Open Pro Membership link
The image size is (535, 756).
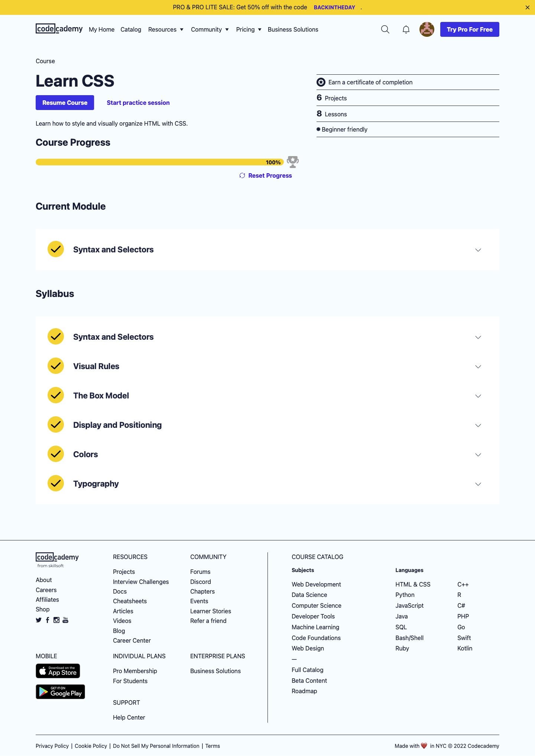[x=135, y=671]
